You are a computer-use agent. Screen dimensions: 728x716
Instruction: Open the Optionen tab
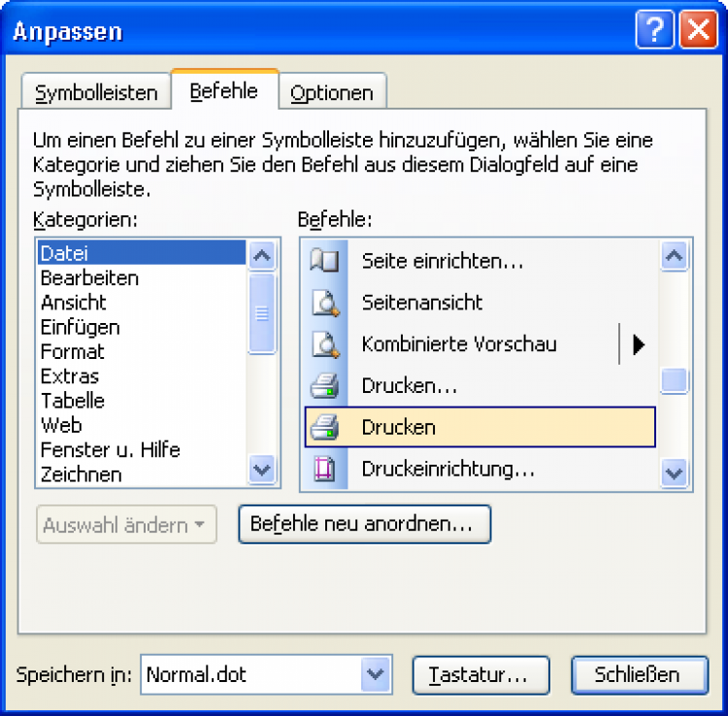click(x=332, y=93)
